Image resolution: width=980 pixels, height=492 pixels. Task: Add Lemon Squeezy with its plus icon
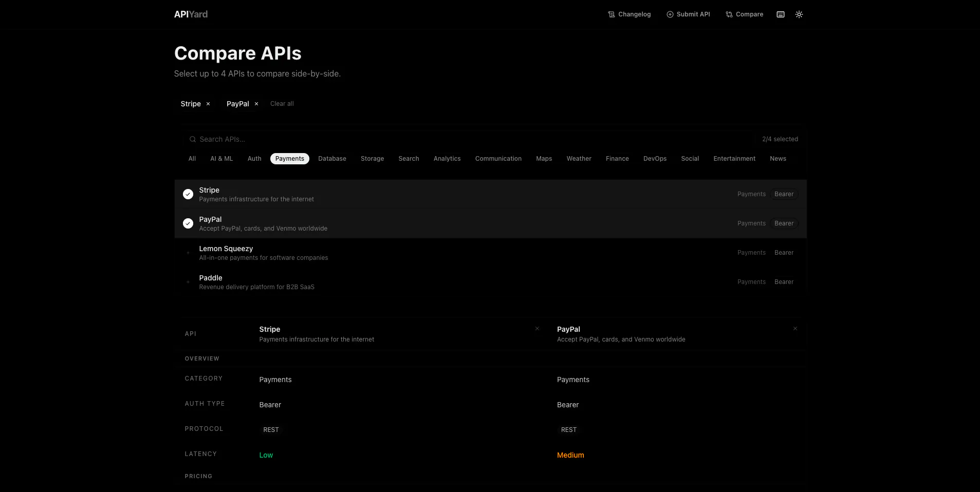pyautogui.click(x=188, y=253)
